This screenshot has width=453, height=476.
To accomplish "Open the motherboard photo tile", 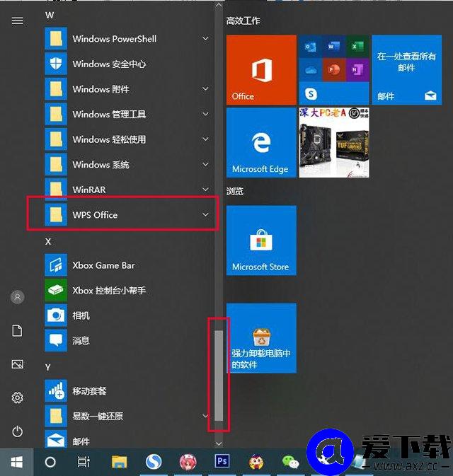I will point(334,142).
